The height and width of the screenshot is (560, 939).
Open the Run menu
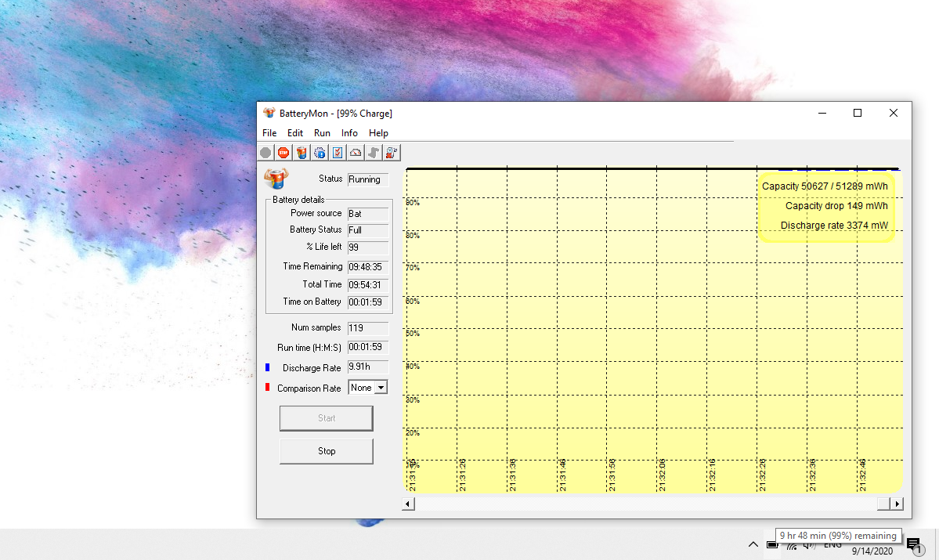click(x=322, y=133)
